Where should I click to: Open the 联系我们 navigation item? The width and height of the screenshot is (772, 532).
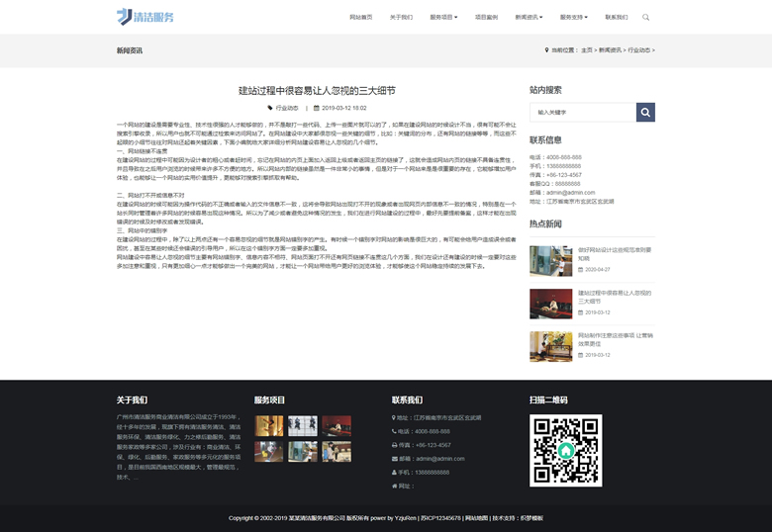tap(616, 17)
